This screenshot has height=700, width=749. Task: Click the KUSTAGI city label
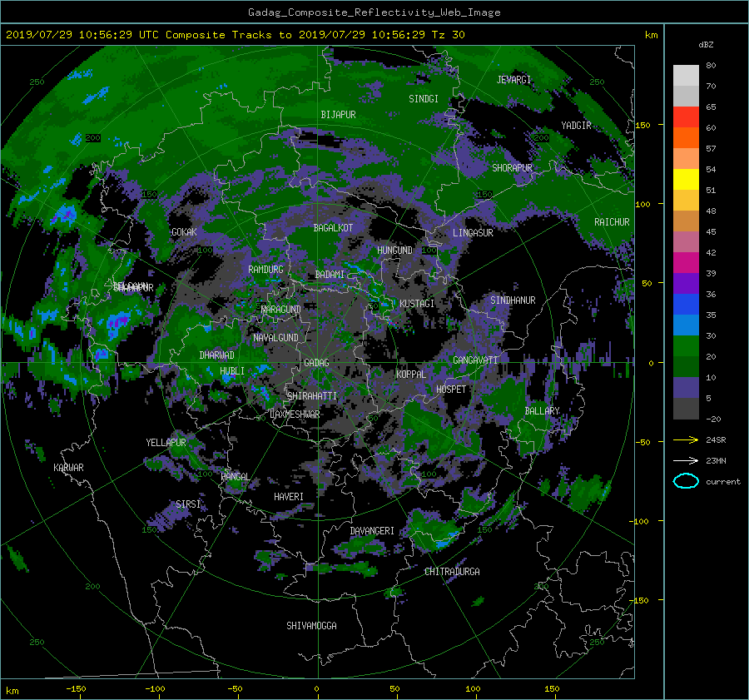(417, 304)
